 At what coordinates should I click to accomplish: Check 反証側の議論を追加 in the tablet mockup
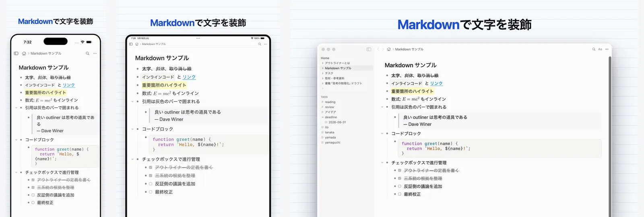[151, 184]
